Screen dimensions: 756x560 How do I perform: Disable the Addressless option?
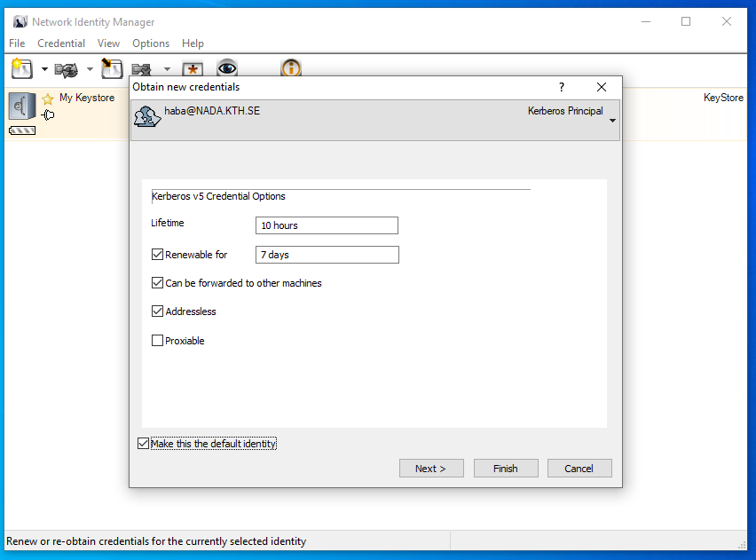(158, 312)
